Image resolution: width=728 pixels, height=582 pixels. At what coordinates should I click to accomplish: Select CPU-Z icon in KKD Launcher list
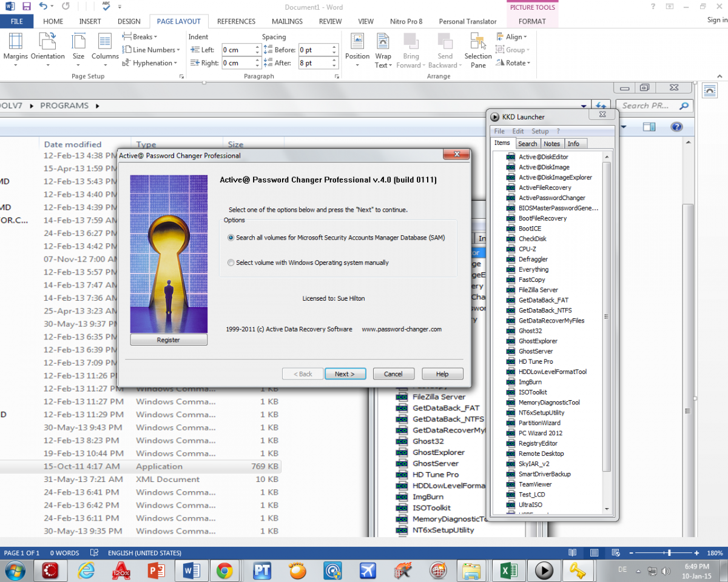coord(511,249)
